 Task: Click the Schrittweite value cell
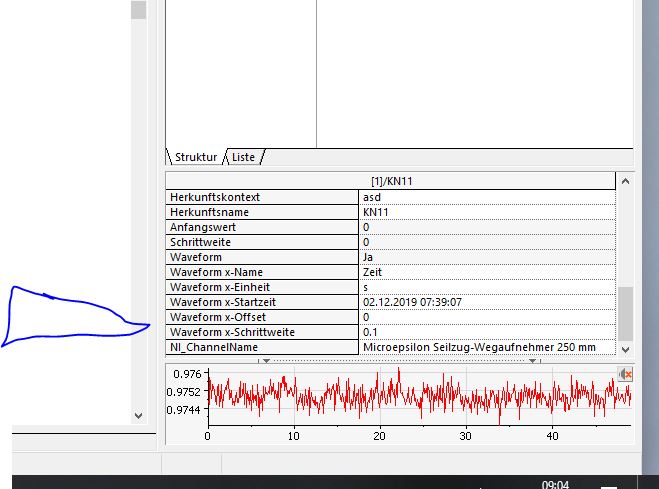[x=487, y=242]
